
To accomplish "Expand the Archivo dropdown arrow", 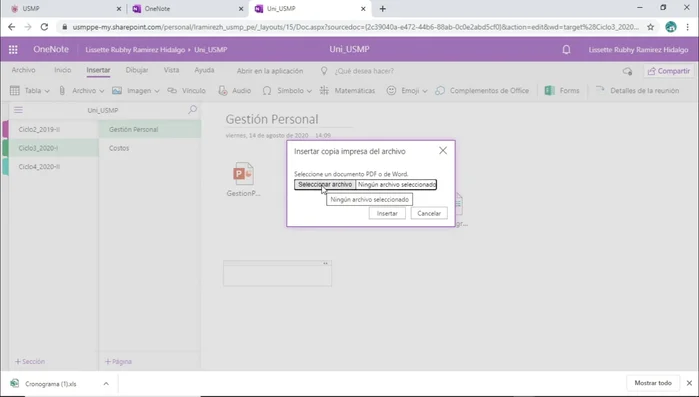I will click(102, 91).
